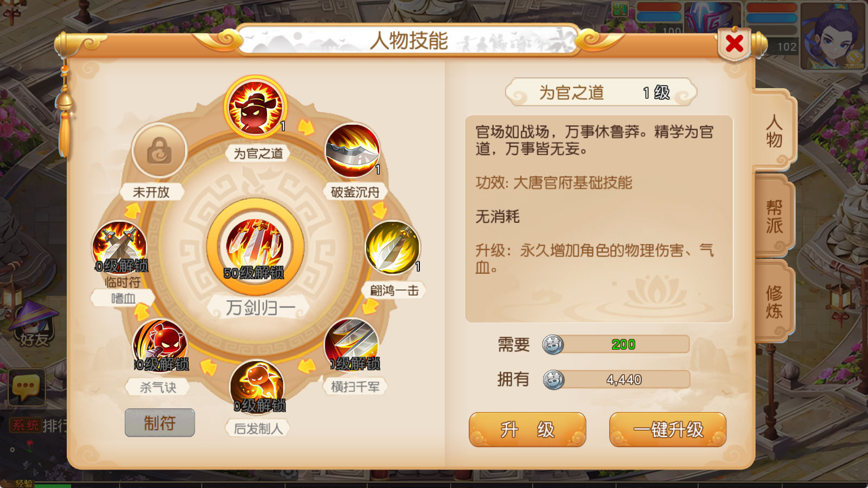This screenshot has height=488, width=868.
Task: Choose the 翩鸿一击 skill icon
Action: (x=393, y=247)
